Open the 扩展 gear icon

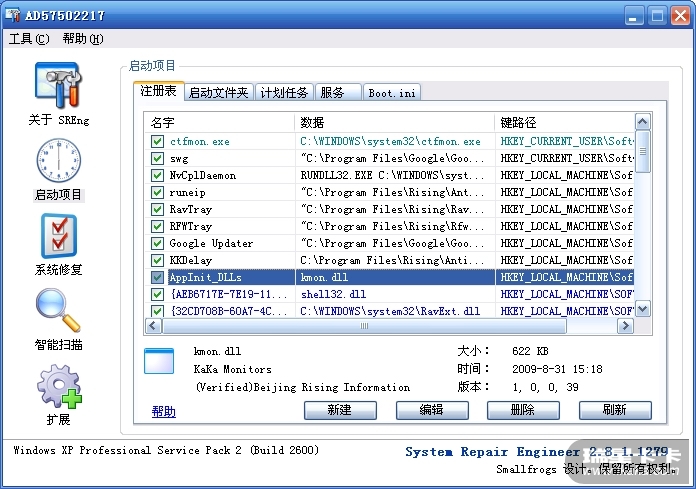point(58,387)
